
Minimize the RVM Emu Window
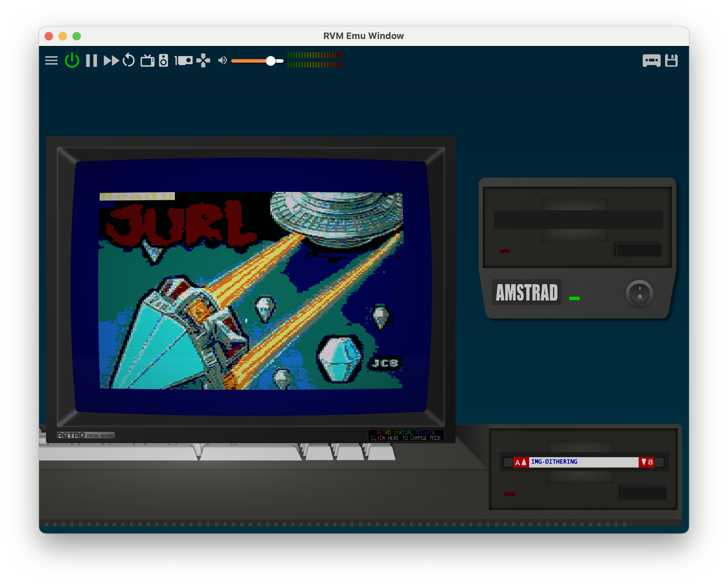point(63,36)
